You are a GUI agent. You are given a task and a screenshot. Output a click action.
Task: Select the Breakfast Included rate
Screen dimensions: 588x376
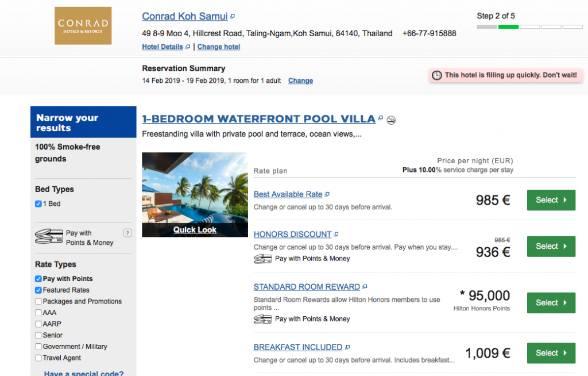pyautogui.click(x=551, y=353)
